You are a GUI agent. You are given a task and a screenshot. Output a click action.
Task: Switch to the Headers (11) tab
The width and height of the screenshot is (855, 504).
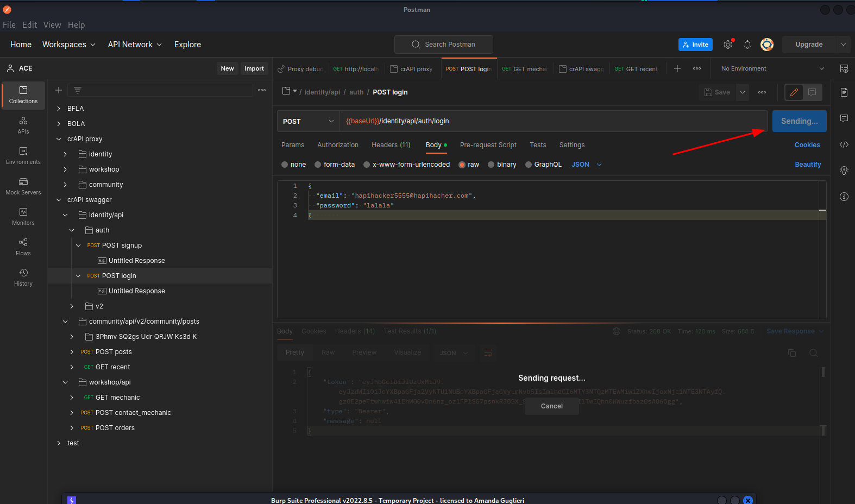[391, 145]
